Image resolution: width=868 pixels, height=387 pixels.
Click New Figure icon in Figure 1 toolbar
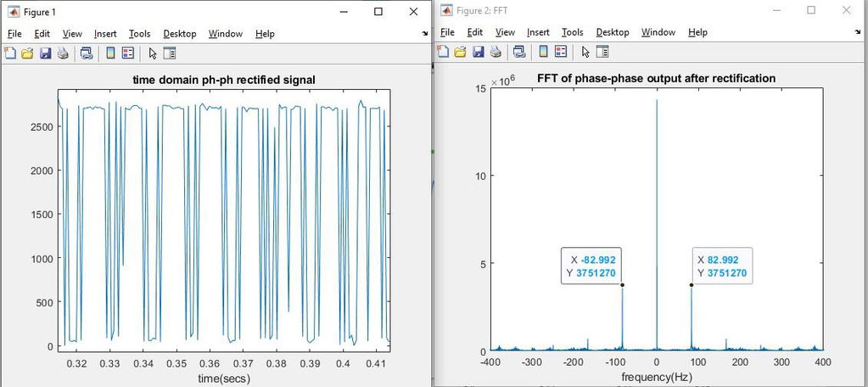point(10,53)
